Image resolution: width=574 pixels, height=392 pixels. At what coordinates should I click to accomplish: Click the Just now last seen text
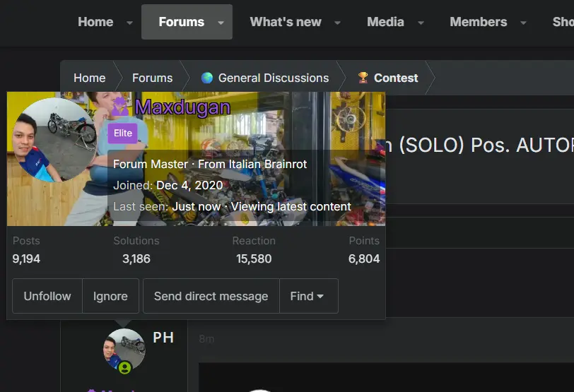(x=197, y=207)
